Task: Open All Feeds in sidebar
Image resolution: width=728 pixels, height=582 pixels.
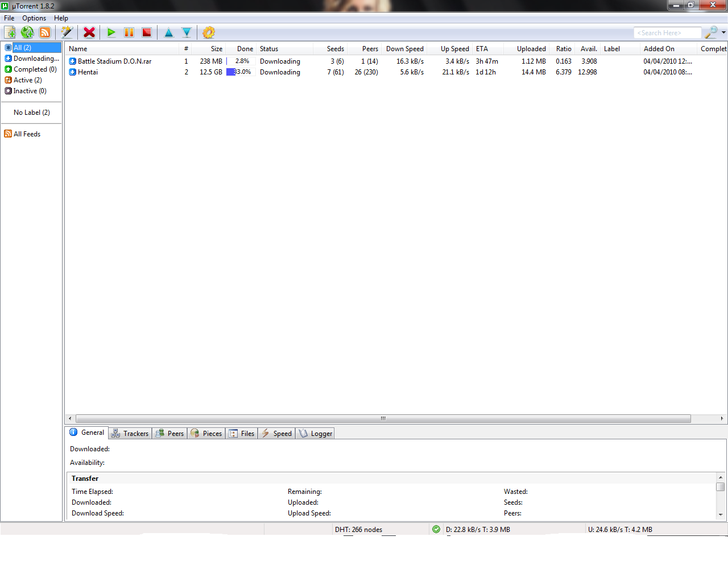Action: (x=27, y=134)
